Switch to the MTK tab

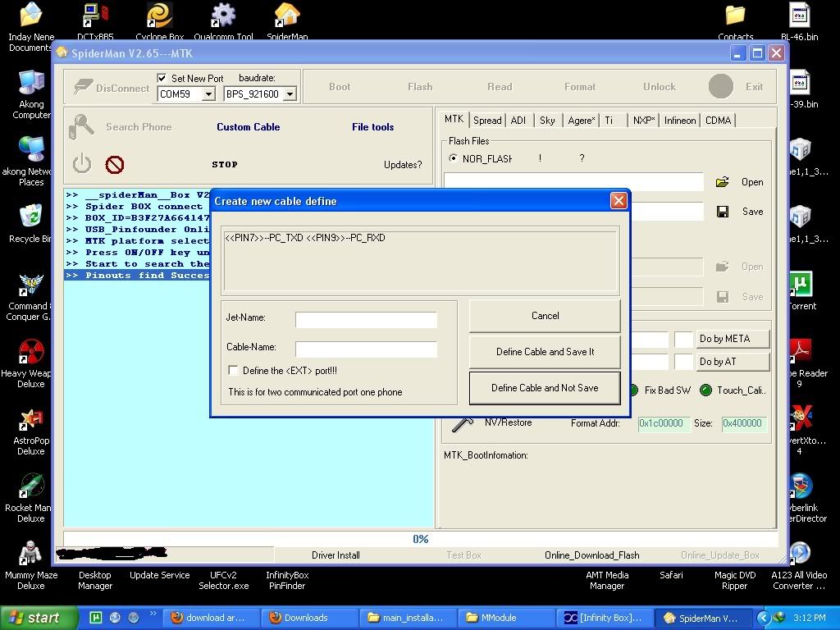[454, 119]
